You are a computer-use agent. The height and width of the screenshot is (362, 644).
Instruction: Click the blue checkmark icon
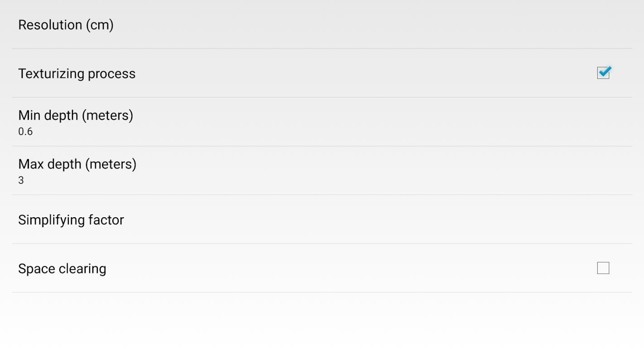pyautogui.click(x=604, y=72)
